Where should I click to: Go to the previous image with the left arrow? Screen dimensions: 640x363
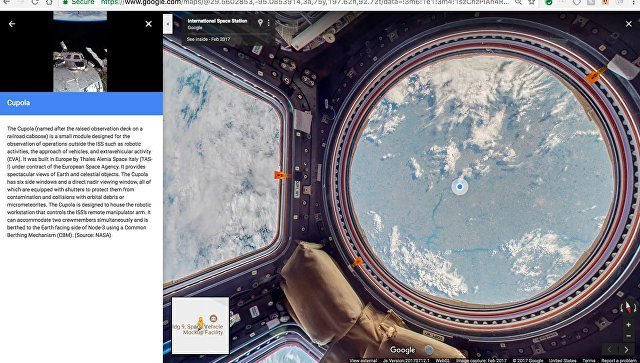(609, 350)
